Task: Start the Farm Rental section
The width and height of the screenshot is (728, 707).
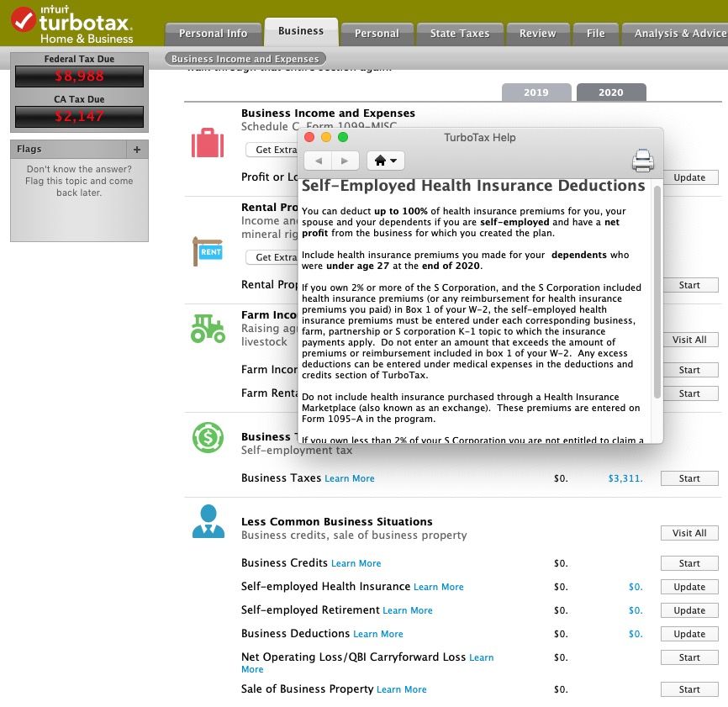Action: click(689, 393)
